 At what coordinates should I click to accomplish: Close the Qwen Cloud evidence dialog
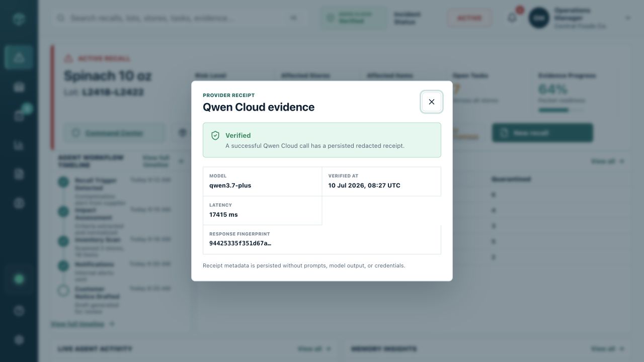pos(432,102)
